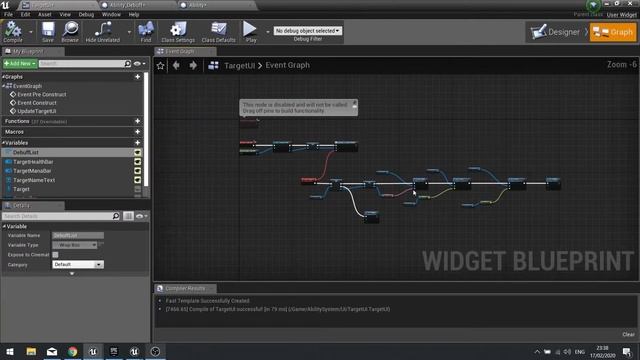Open Compile options dropdown arrow
The width and height of the screenshot is (640, 360).
pos(30,32)
